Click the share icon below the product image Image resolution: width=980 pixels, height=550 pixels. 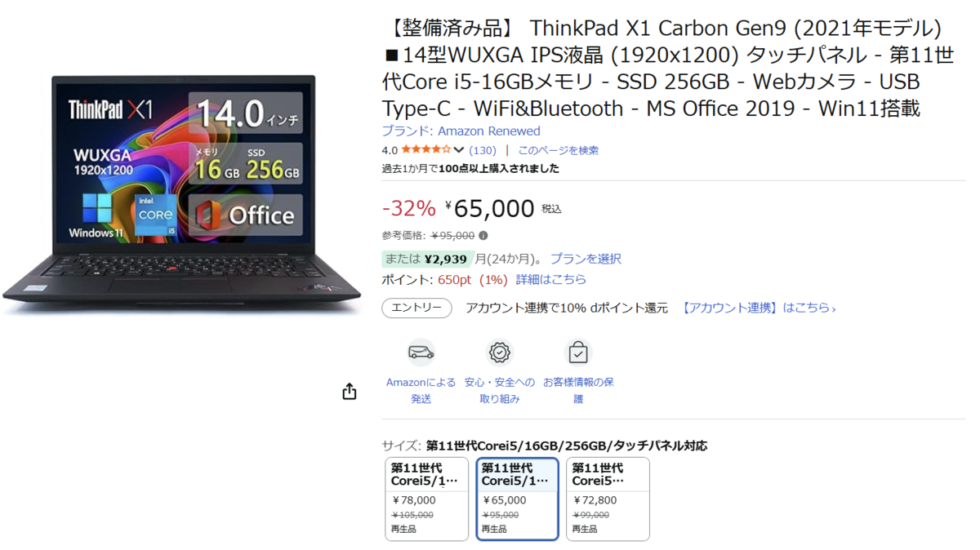[350, 392]
